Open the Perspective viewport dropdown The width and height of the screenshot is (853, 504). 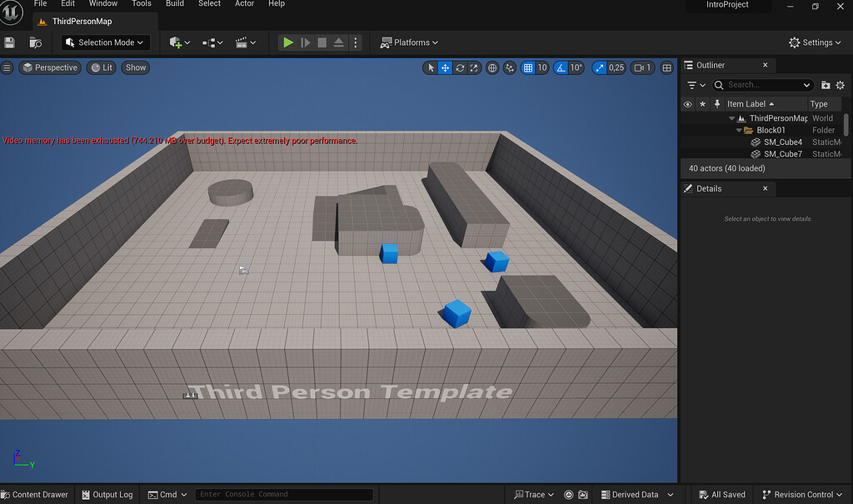pos(49,67)
